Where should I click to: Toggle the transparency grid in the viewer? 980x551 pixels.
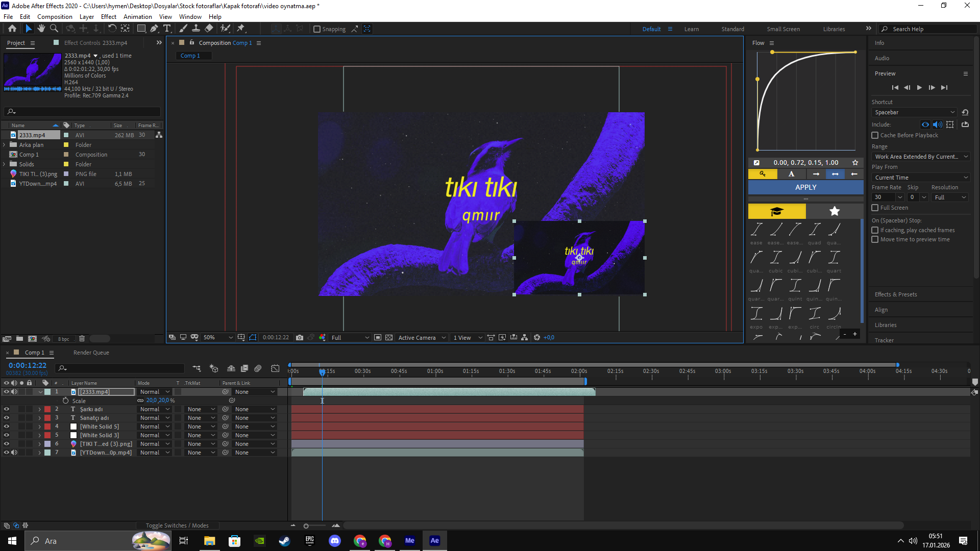389,338
